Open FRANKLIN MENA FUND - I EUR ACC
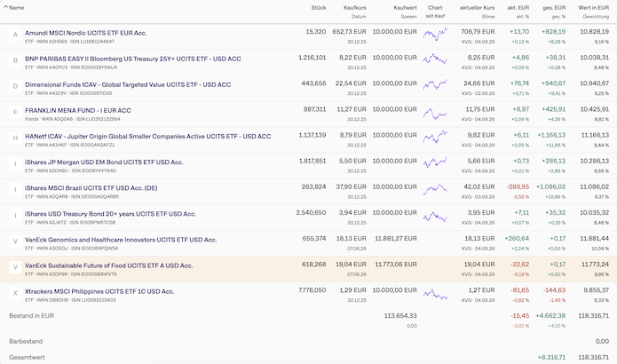The image size is (617, 364). click(78, 111)
